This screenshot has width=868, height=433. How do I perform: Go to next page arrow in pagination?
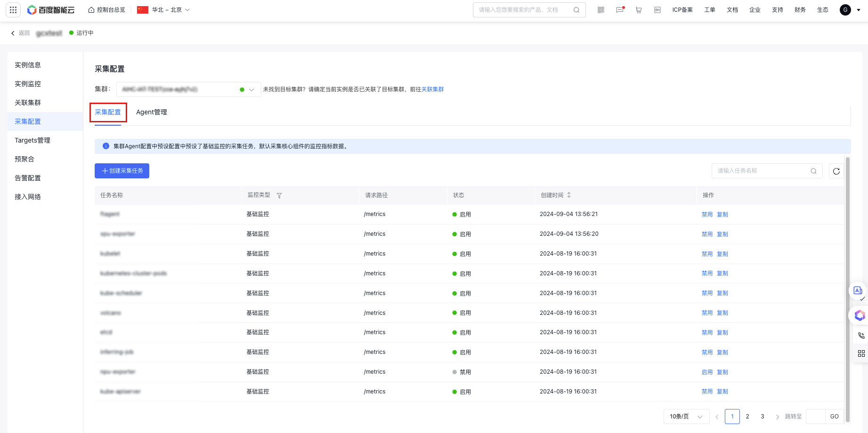pos(778,417)
